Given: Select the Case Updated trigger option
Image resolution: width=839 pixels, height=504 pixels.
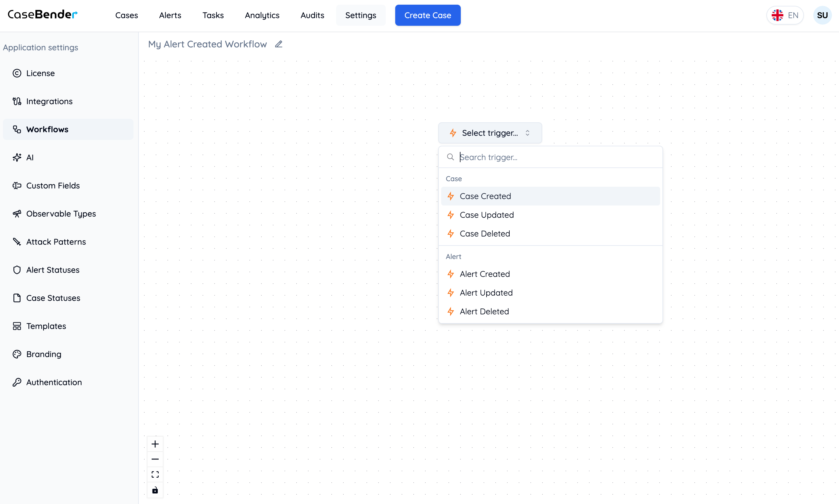Looking at the screenshot, I should click(487, 215).
